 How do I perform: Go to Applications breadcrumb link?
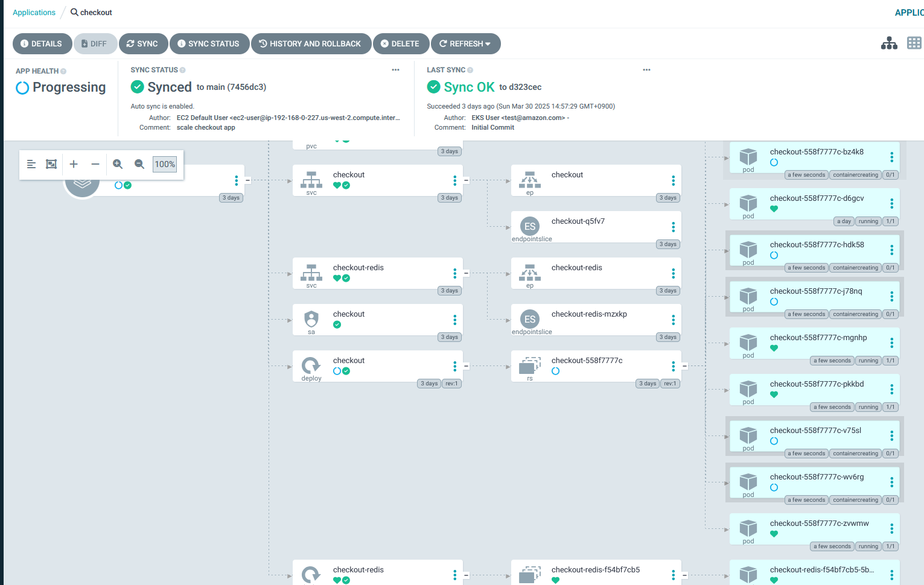pyautogui.click(x=34, y=13)
